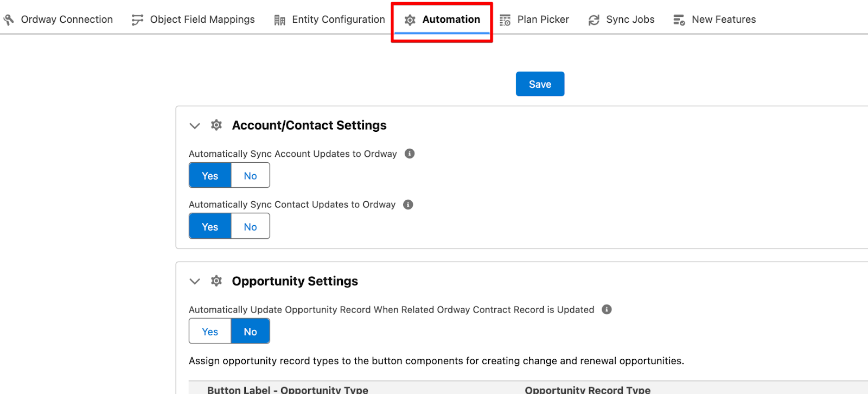
Task: Click the 'Assign opportunity record types' description text
Action: pos(436,361)
